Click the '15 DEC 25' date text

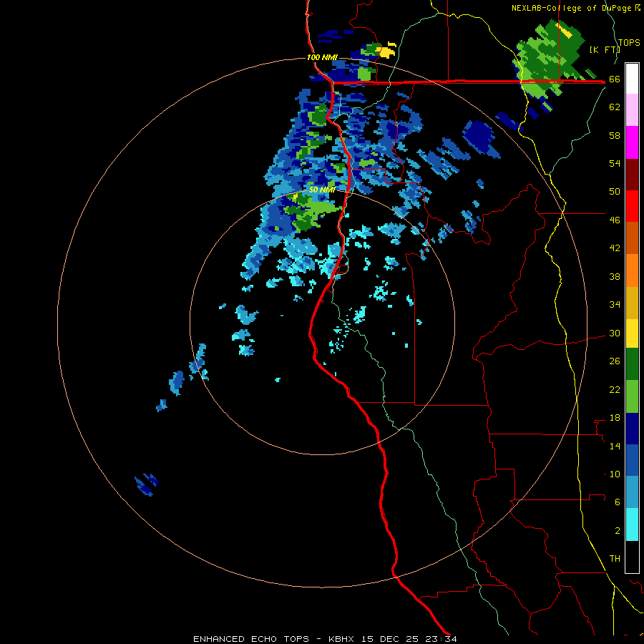tap(390, 639)
